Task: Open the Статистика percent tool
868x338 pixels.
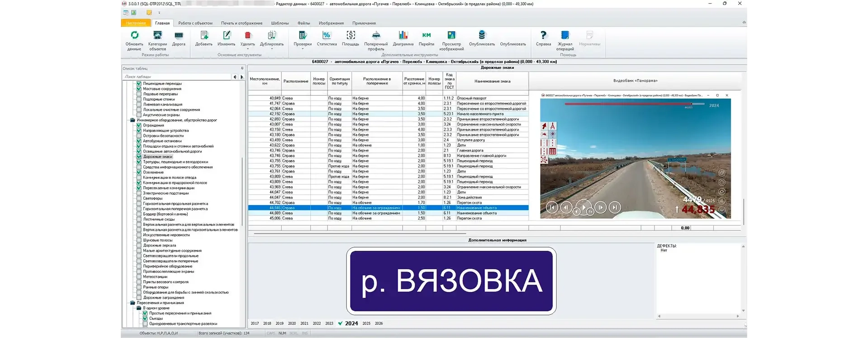Action: [x=327, y=35]
